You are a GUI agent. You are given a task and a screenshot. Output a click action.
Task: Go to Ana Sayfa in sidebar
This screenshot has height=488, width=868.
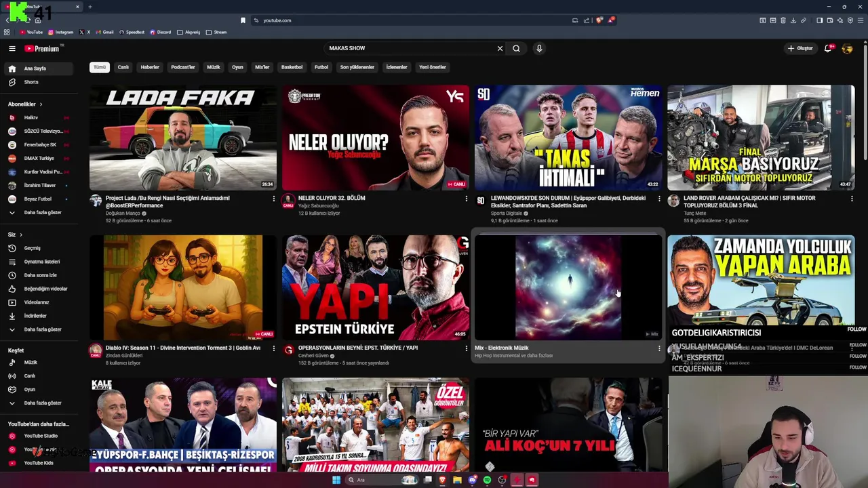(40, 68)
